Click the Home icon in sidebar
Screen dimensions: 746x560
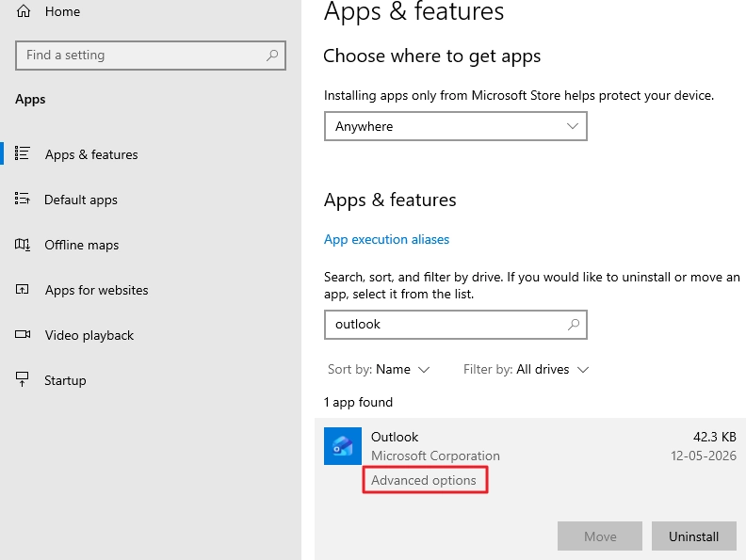pyautogui.click(x=24, y=11)
